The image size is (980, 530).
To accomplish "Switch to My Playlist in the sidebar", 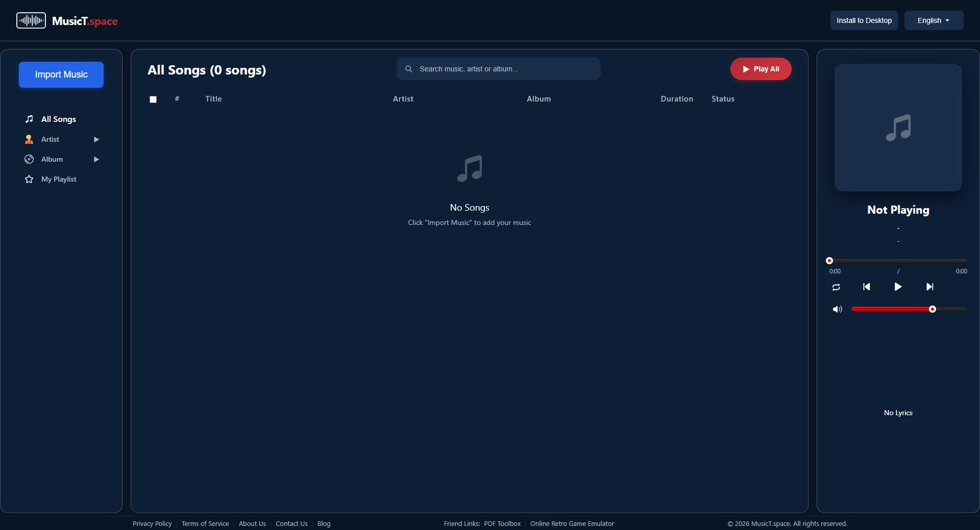I will click(x=58, y=179).
